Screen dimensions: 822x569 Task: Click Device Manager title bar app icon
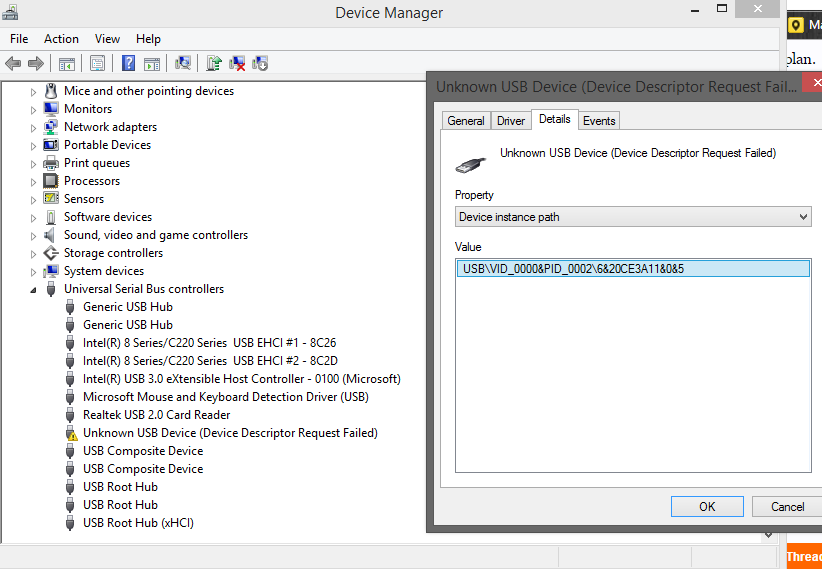9,12
